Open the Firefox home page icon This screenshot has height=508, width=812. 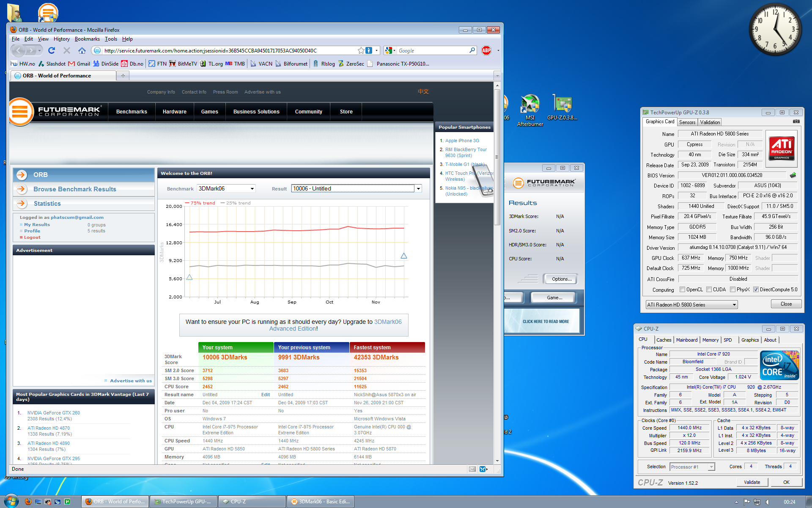pyautogui.click(x=82, y=50)
